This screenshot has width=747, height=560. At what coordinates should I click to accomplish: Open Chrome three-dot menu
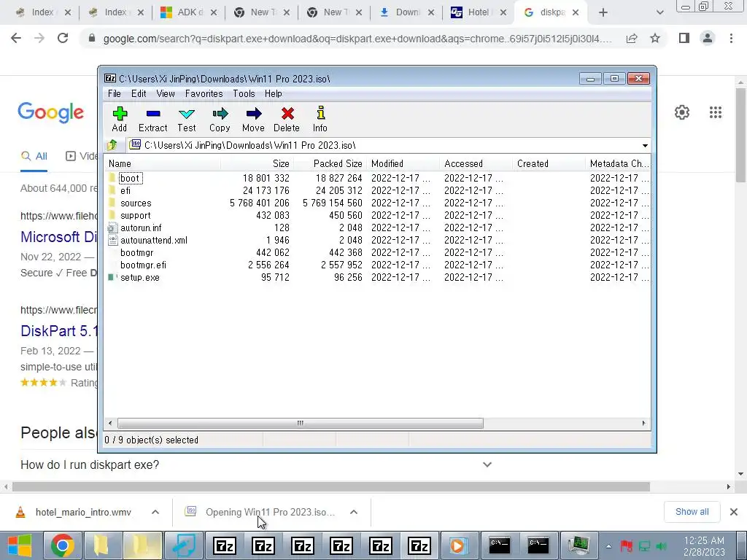coord(731,38)
